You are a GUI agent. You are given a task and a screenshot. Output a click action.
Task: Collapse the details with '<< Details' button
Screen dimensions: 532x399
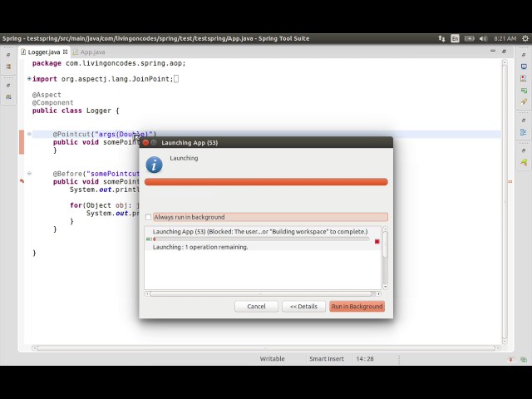303,306
